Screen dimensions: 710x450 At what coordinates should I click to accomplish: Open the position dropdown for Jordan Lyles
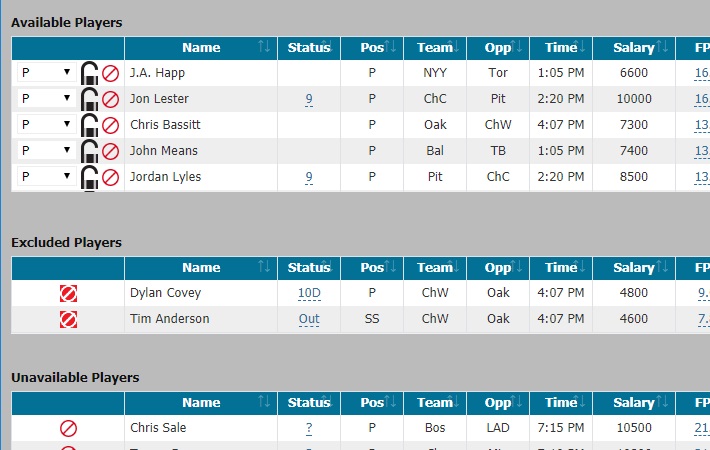tap(47, 177)
